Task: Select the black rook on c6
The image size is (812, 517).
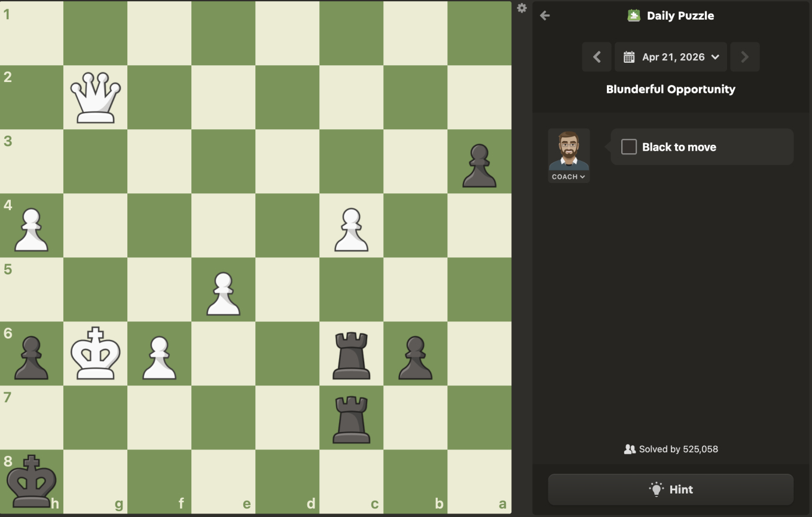Action: click(352, 356)
